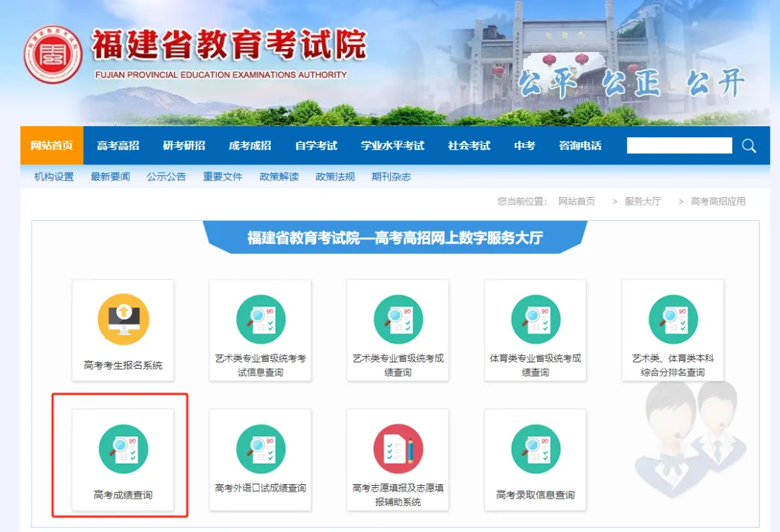Click the 福建省教育考试院 red logo emblem
Image resolution: width=780 pixels, height=532 pixels.
pyautogui.click(x=52, y=54)
